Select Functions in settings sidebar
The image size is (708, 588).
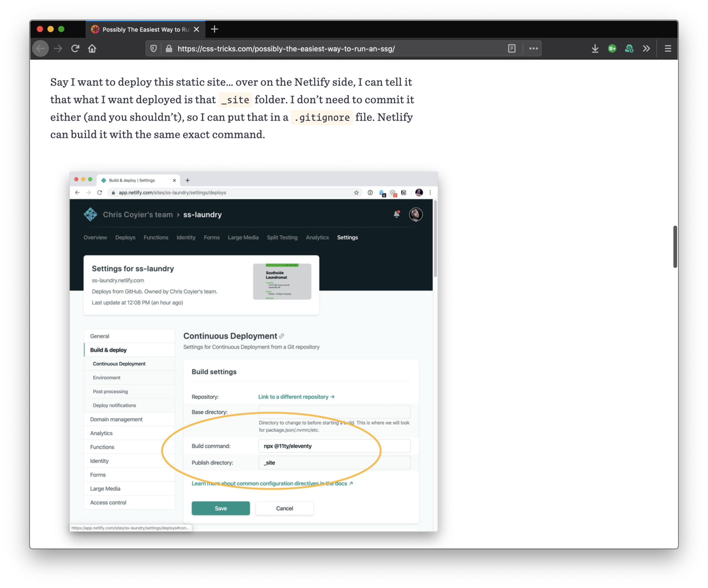click(129, 447)
